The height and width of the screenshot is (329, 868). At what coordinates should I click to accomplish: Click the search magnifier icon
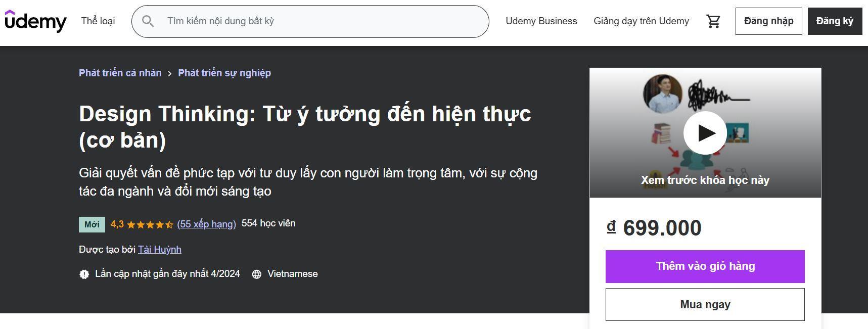(148, 21)
